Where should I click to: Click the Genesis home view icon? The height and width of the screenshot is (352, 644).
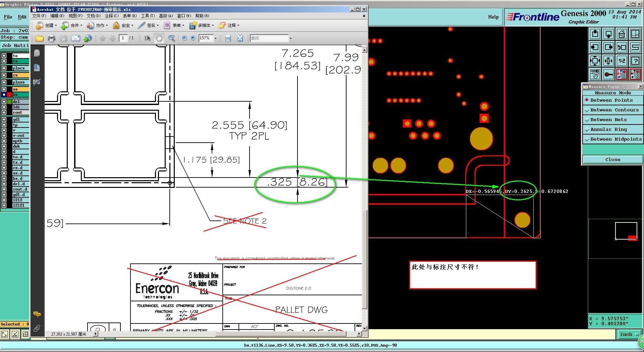tap(622, 34)
